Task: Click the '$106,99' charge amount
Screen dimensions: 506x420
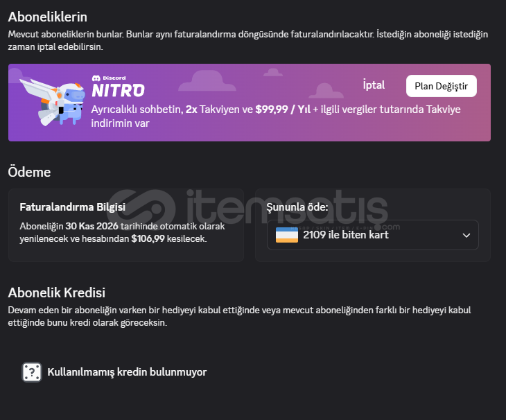Action: (148, 238)
